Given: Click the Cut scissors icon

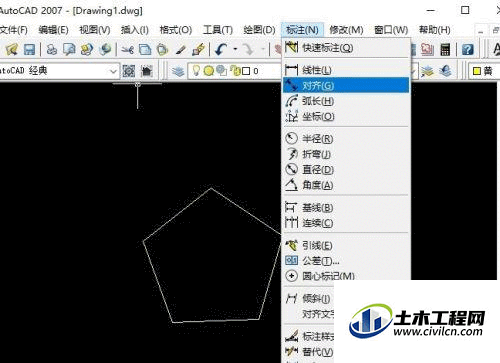Looking at the screenshot, I should [x=127, y=50].
